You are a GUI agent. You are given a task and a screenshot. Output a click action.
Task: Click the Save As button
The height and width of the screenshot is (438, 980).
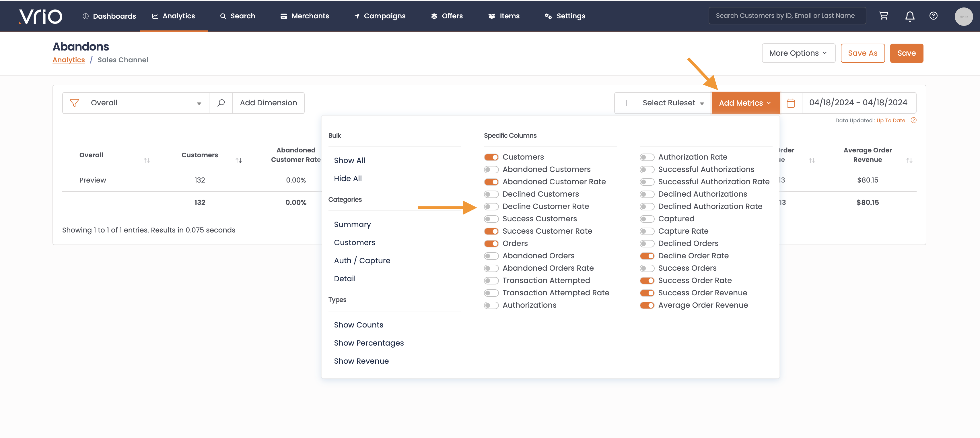click(862, 53)
